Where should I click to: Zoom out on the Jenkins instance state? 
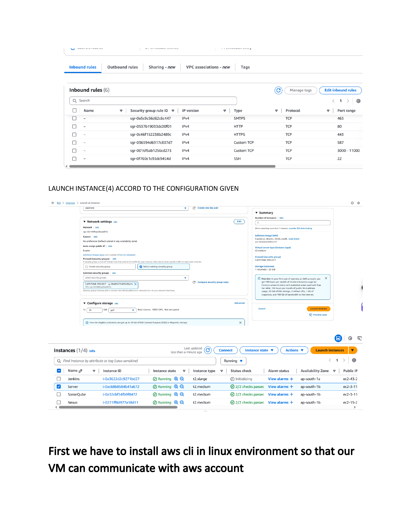pyautogui.click(x=182, y=379)
